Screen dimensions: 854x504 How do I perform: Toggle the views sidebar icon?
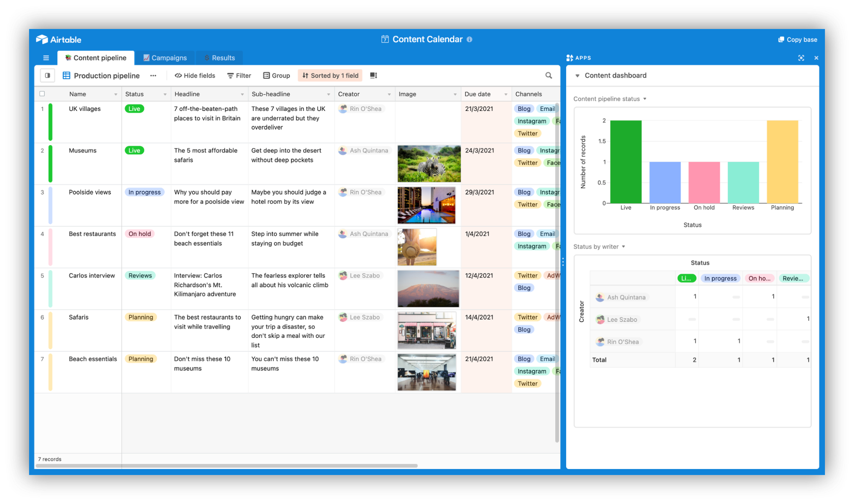(x=47, y=76)
